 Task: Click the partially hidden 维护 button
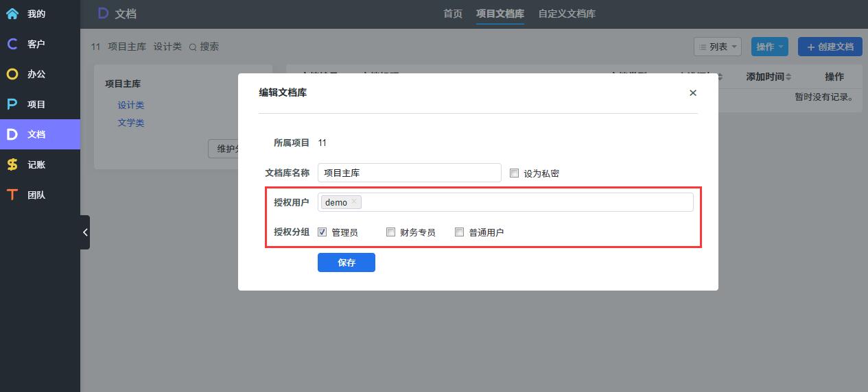pos(223,149)
